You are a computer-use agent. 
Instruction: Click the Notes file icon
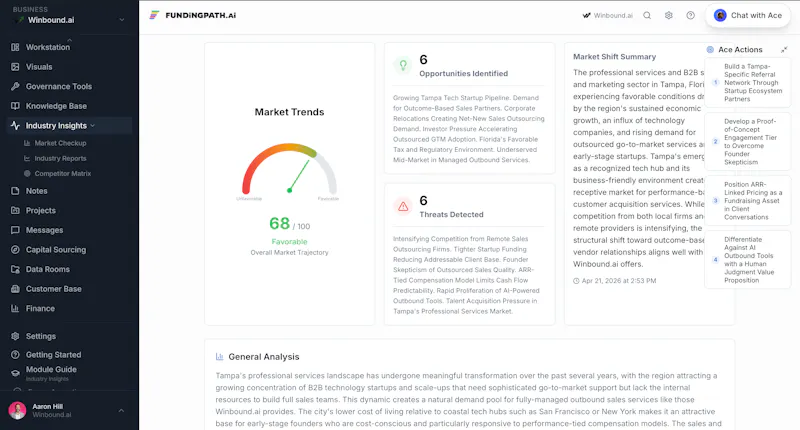pyautogui.click(x=15, y=191)
